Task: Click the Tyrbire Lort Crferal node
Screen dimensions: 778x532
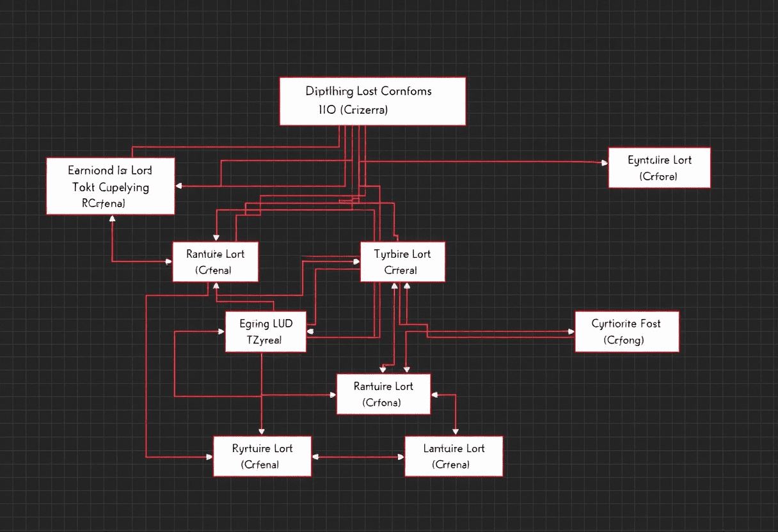Action: click(402, 262)
